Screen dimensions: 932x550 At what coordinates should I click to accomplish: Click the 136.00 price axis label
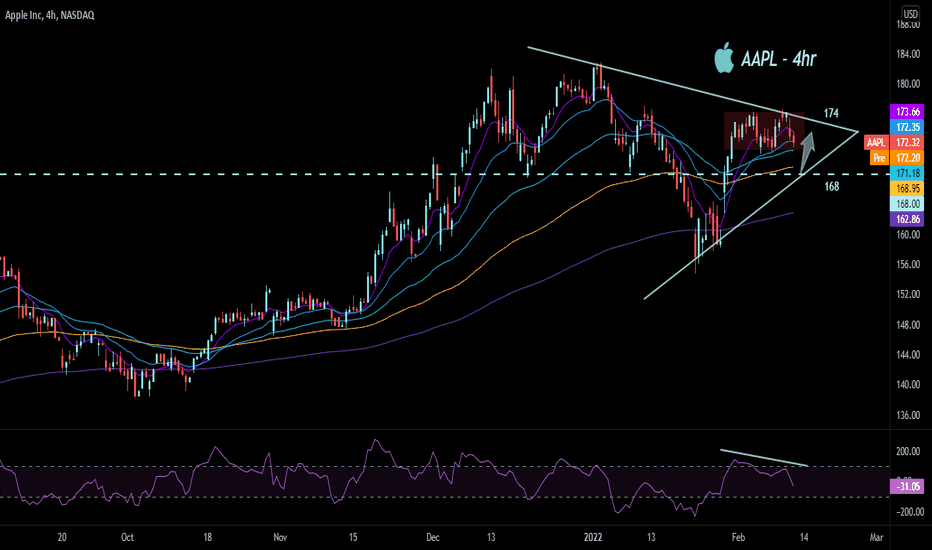click(908, 415)
